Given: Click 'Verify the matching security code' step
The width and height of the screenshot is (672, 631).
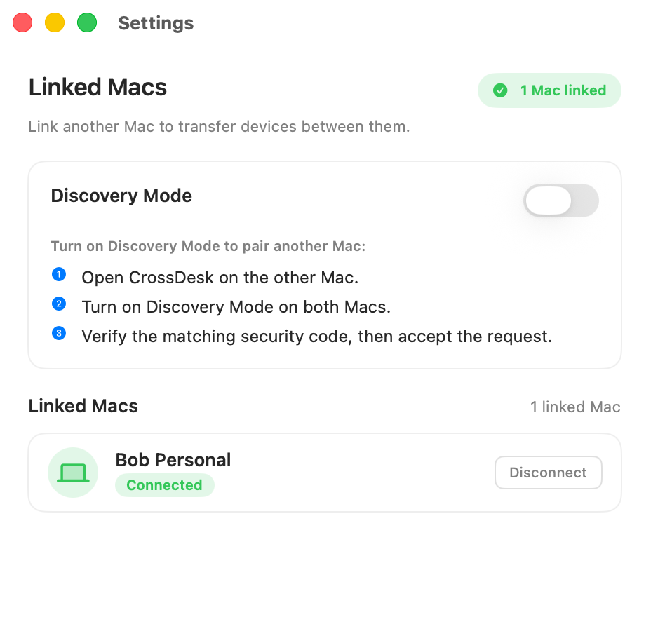Looking at the screenshot, I should tap(317, 337).
